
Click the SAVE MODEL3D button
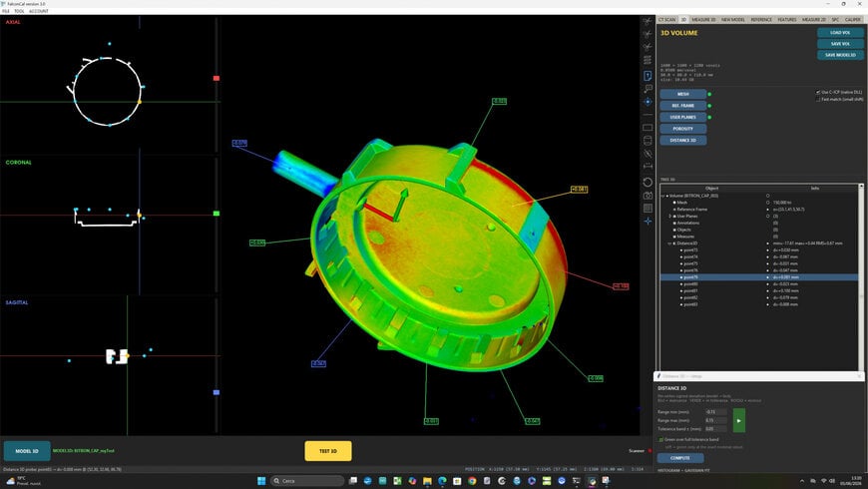[x=840, y=55]
